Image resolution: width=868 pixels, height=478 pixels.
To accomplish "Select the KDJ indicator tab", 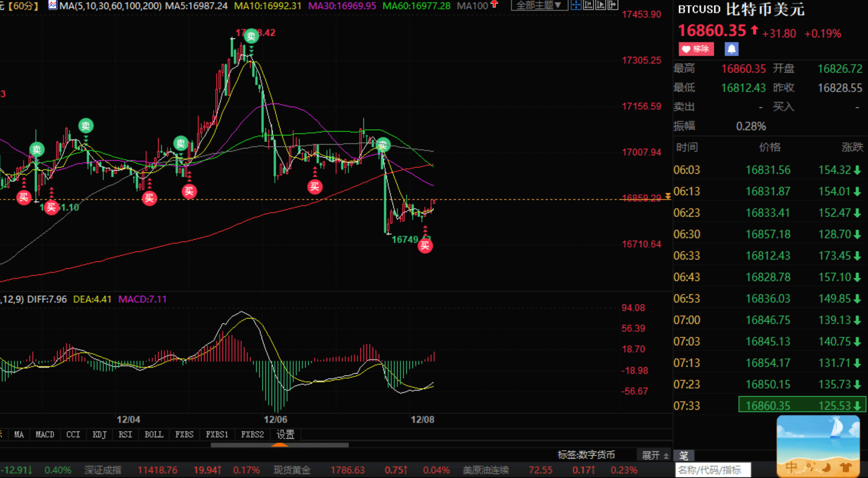I will [x=100, y=435].
